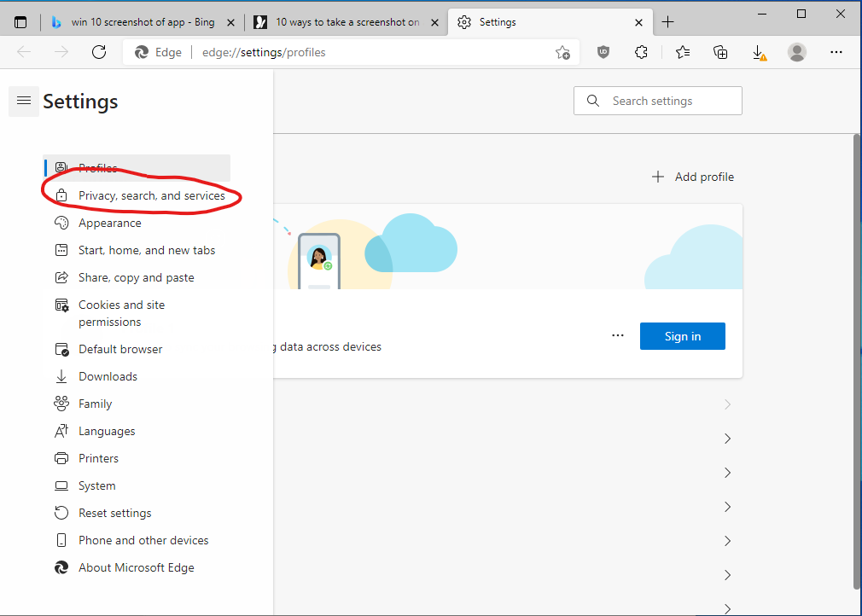Viewport: 862px width, 616px height.
Task: Open Printers settings
Action: coord(137,458)
